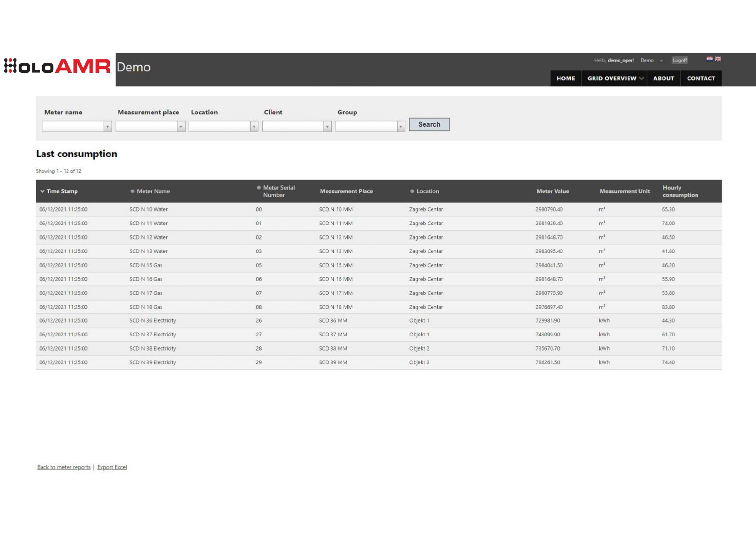Sort the table by Location column

(x=427, y=191)
